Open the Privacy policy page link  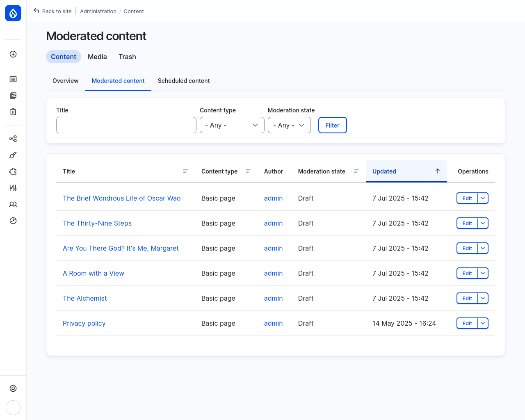[84, 323]
